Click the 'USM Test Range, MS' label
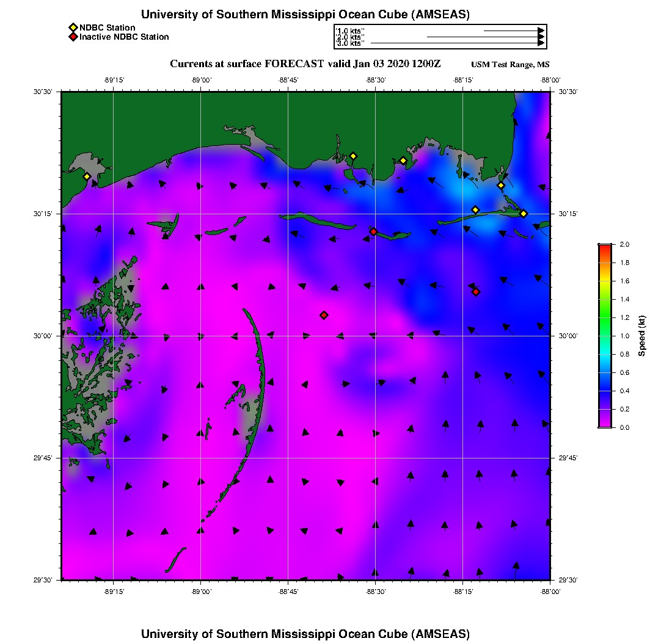This screenshot has width=672, height=641. click(x=510, y=65)
